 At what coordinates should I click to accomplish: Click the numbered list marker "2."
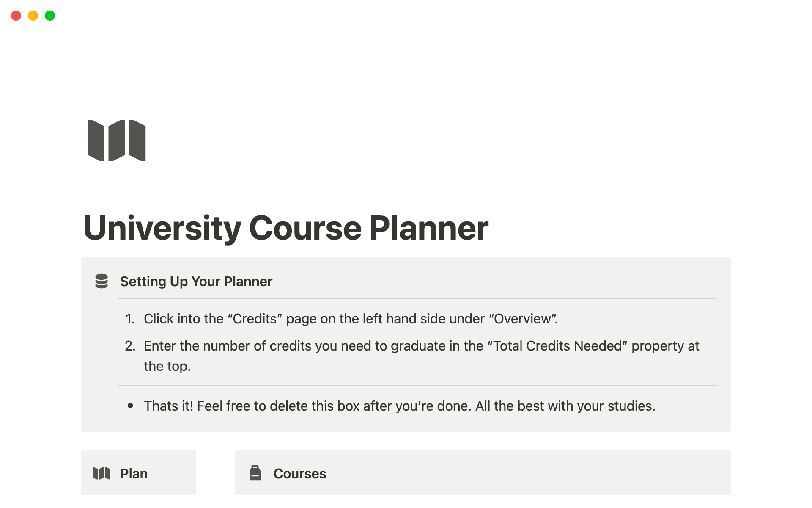click(x=130, y=346)
